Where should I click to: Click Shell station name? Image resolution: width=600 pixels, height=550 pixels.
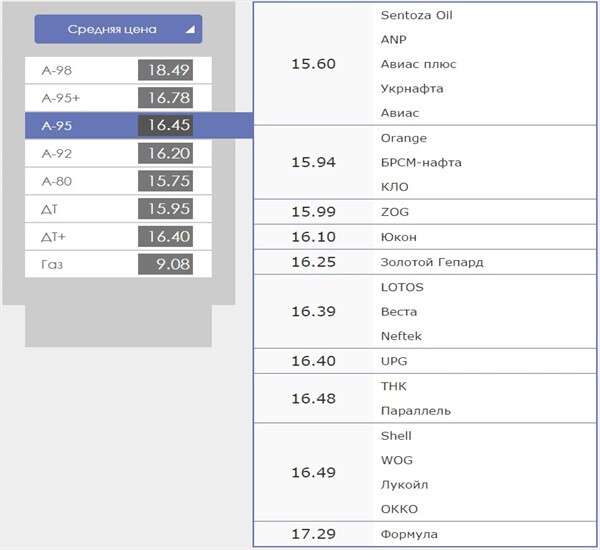[x=396, y=436]
